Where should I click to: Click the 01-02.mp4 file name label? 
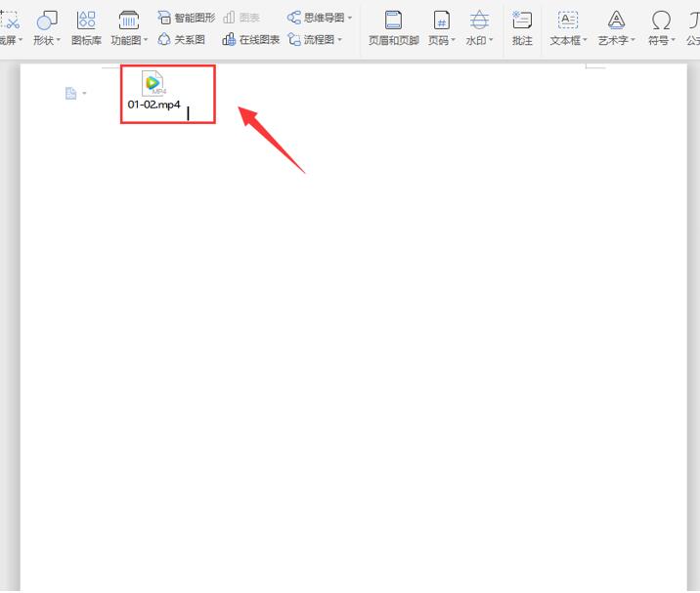click(x=154, y=105)
